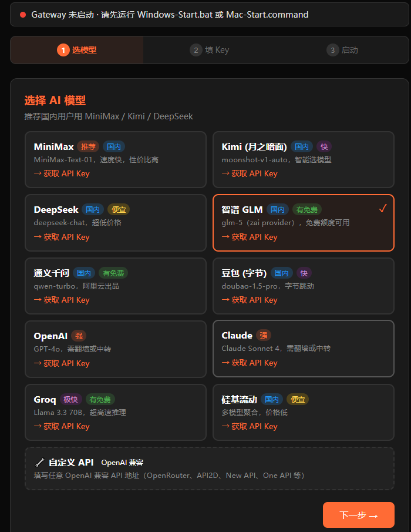Follow the Groq 获取 API Key link

pos(62,427)
